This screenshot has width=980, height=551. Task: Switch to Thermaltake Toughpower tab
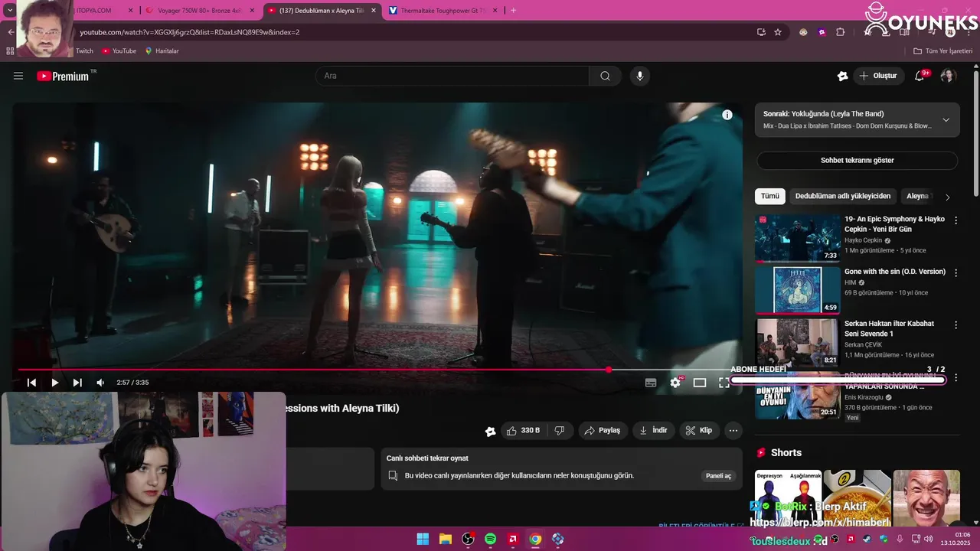point(443,11)
